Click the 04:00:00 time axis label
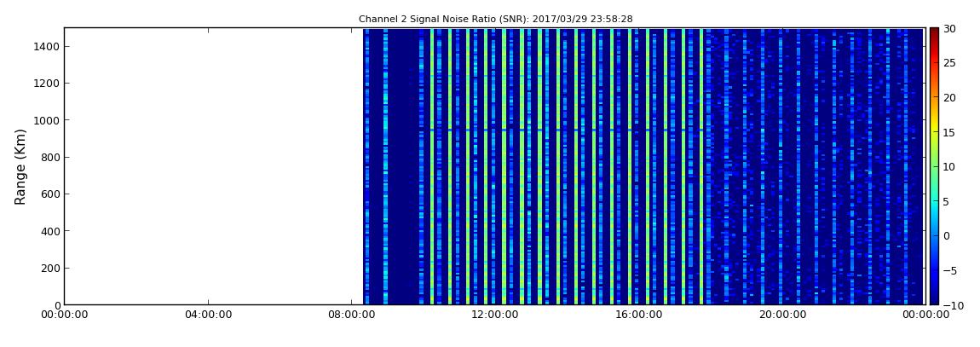 [x=208, y=315]
